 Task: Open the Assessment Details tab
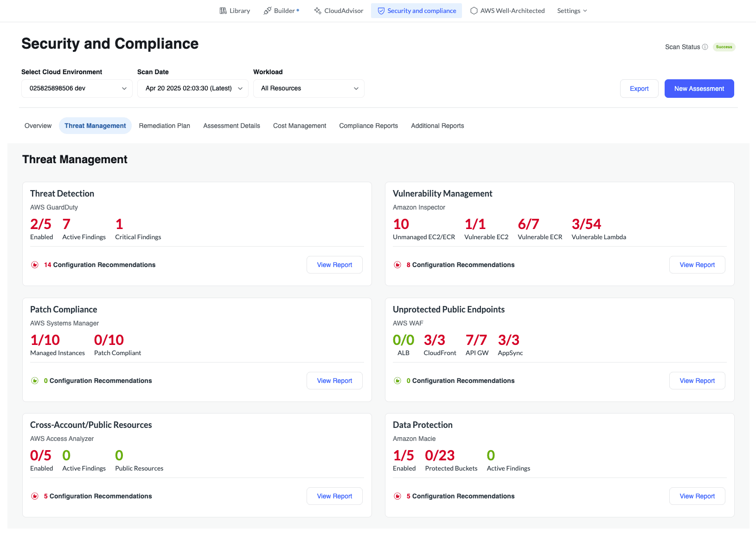(x=231, y=126)
